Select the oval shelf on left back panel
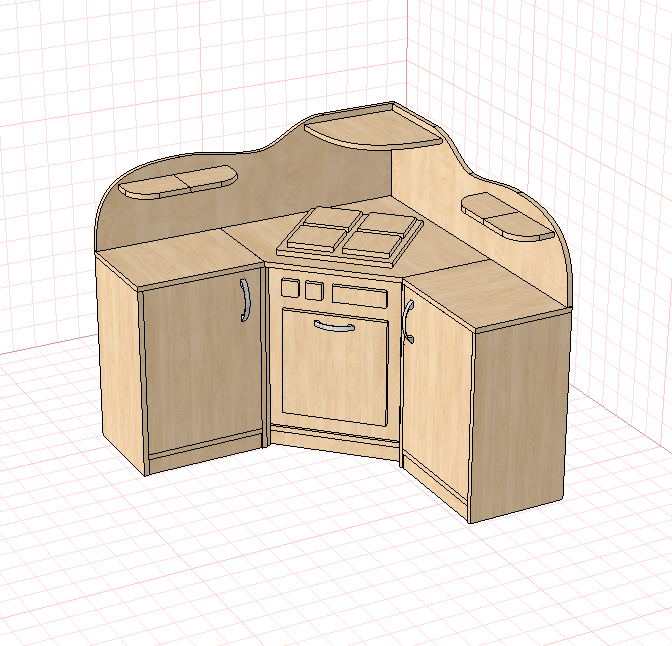This screenshot has height=646, width=672. click(x=178, y=182)
